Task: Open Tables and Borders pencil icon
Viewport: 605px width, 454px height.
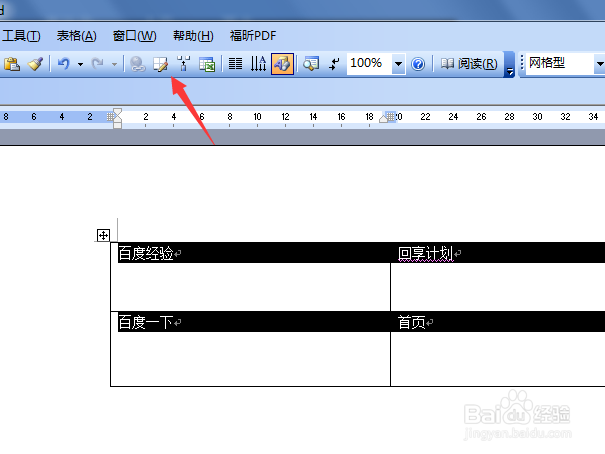Action: click(x=161, y=64)
